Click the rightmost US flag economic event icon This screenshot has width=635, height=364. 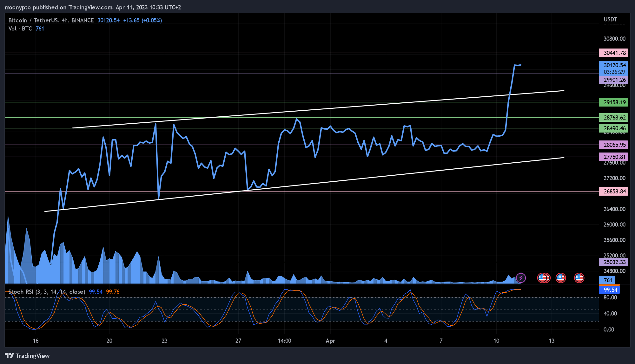579,278
